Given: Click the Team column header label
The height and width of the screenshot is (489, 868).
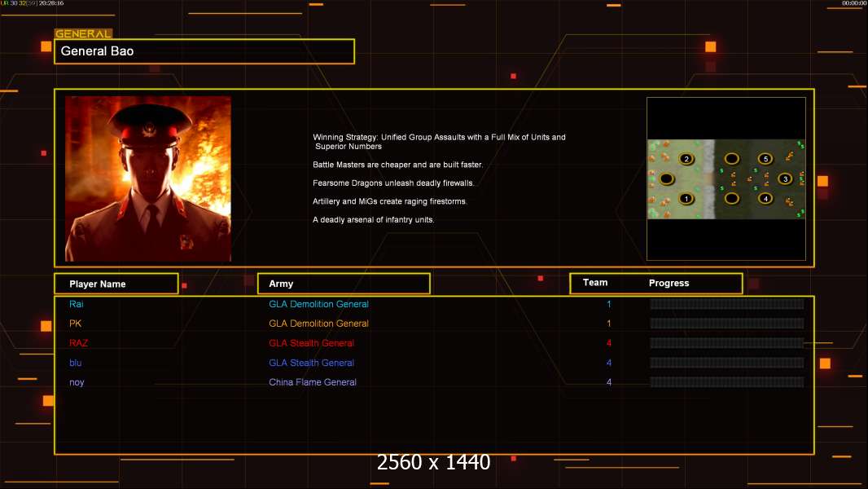Looking at the screenshot, I should [x=595, y=283].
